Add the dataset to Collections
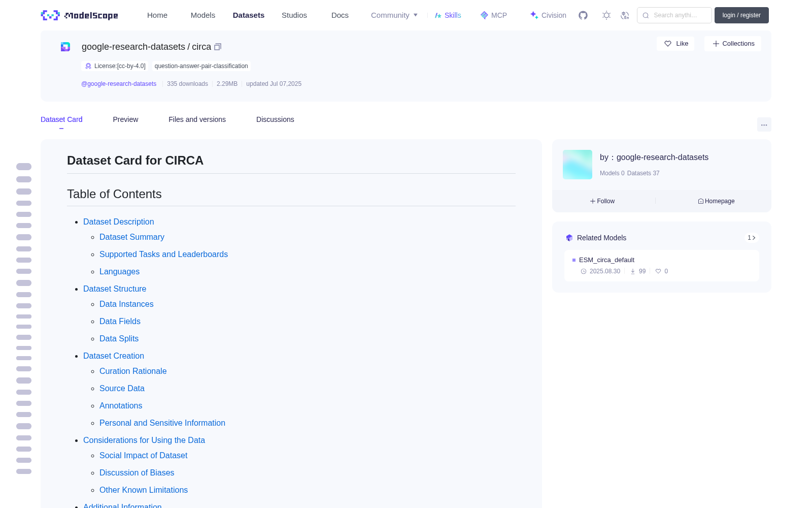 point(733,44)
